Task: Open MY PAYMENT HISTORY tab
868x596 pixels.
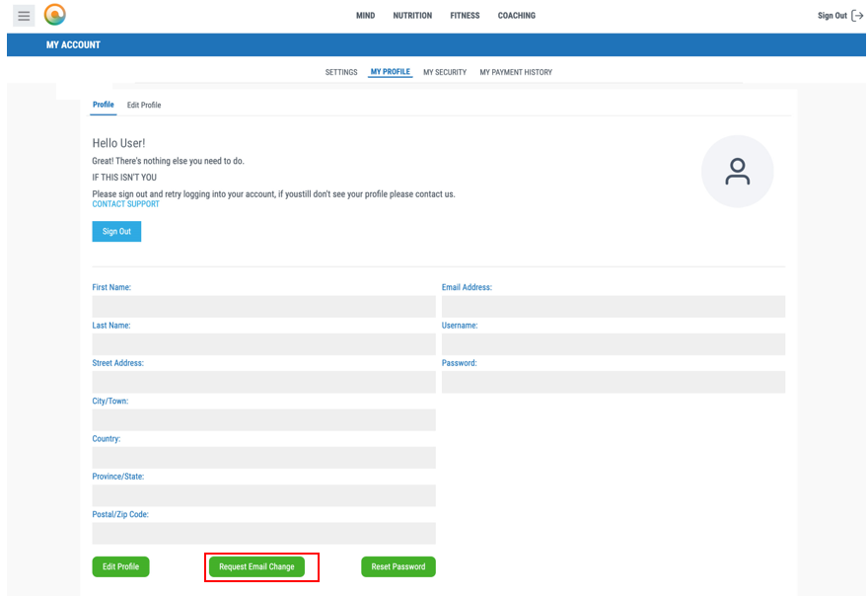Action: [516, 72]
